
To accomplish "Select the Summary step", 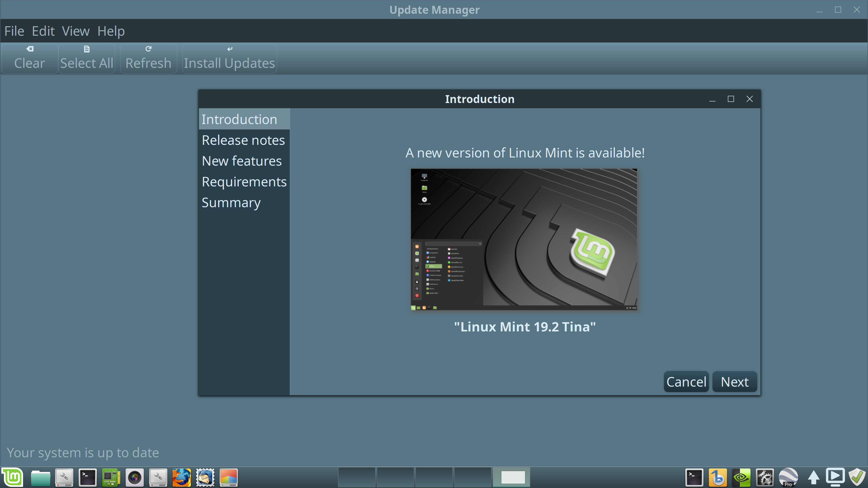I will (244, 203).
